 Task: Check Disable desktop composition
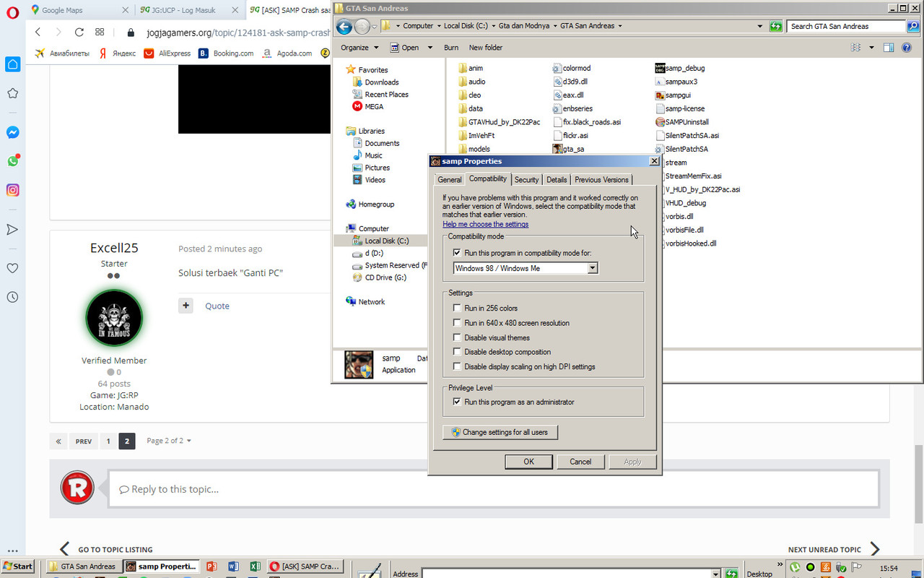(x=457, y=352)
